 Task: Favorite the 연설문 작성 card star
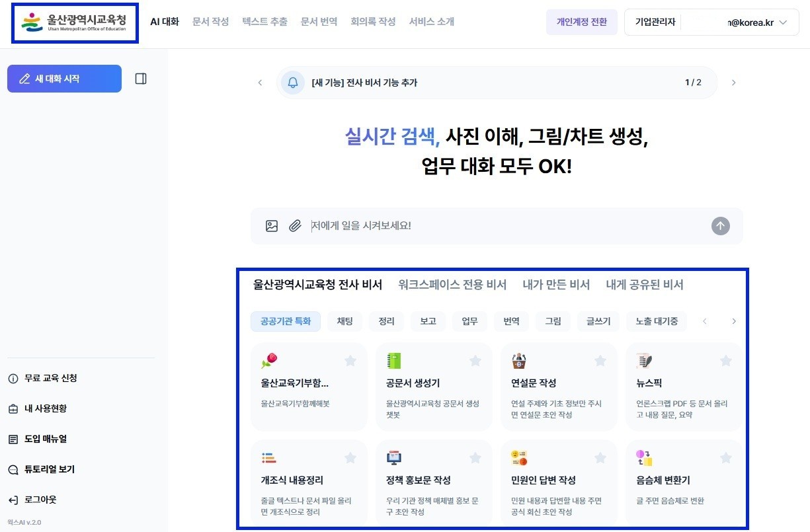coord(600,361)
